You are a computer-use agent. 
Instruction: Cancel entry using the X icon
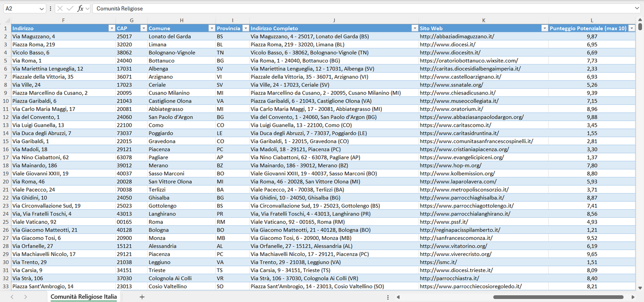60,8
